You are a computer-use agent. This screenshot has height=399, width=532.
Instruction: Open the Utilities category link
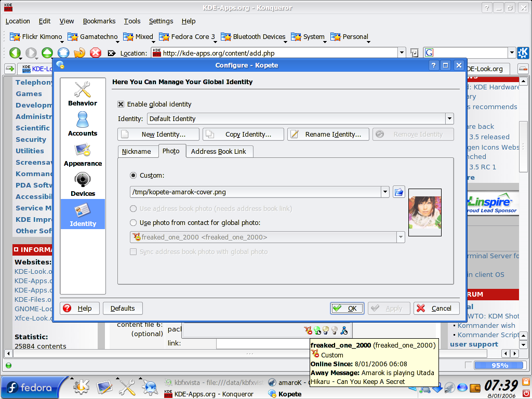click(30, 151)
